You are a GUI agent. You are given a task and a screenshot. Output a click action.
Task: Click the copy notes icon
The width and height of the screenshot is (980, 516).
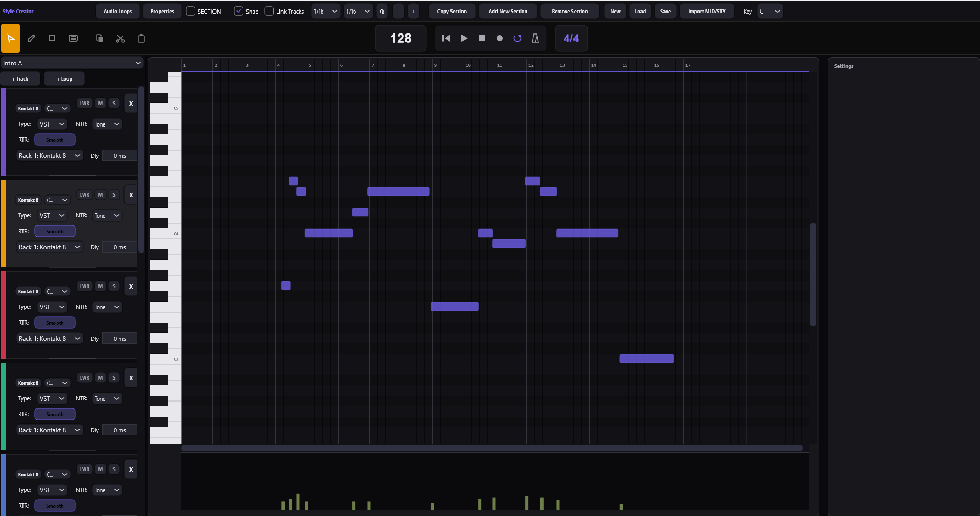pos(99,38)
